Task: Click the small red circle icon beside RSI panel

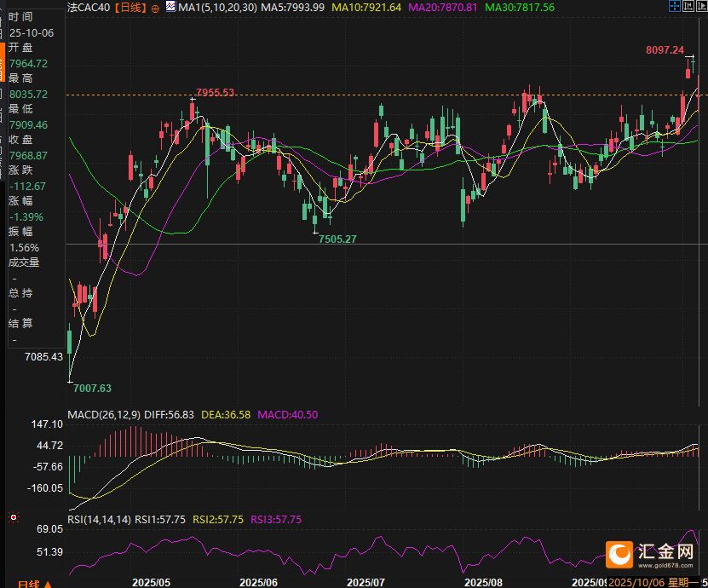Action: point(13,517)
